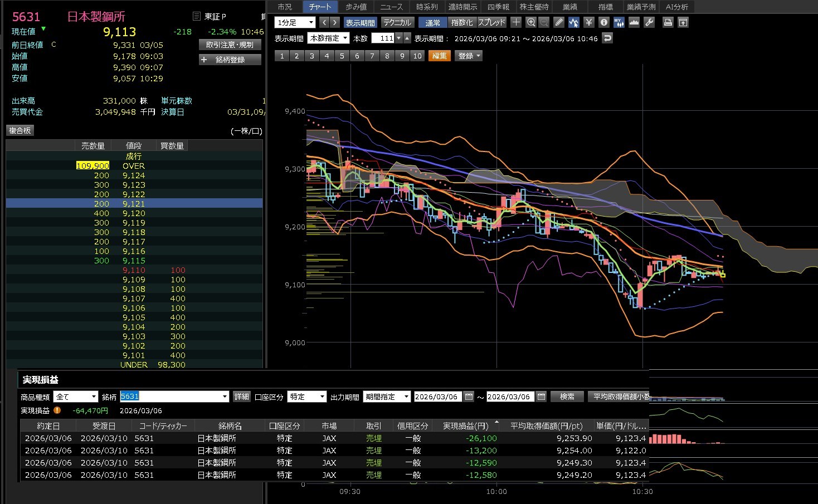
Task: Click the 本数 111 input field
Action: pos(383,38)
